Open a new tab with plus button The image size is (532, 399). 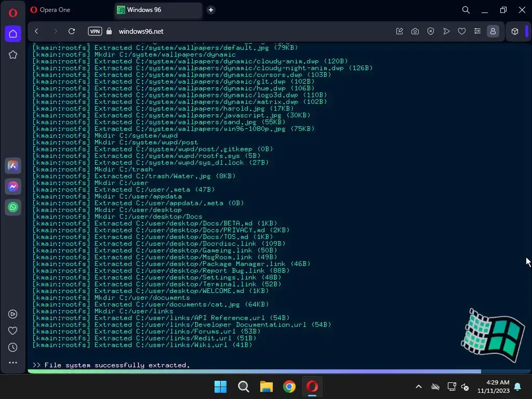pyautogui.click(x=211, y=10)
